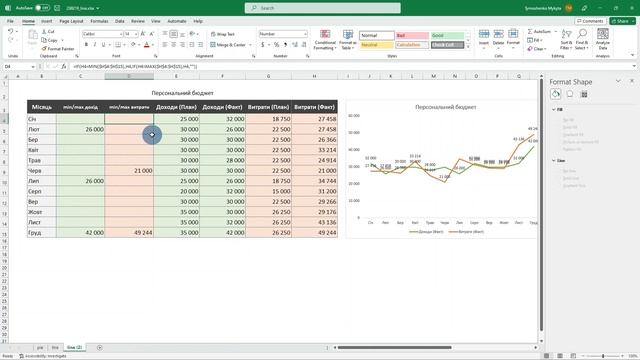
Task: Open Size & Properties tab in Format Shape
Action: tap(584, 94)
